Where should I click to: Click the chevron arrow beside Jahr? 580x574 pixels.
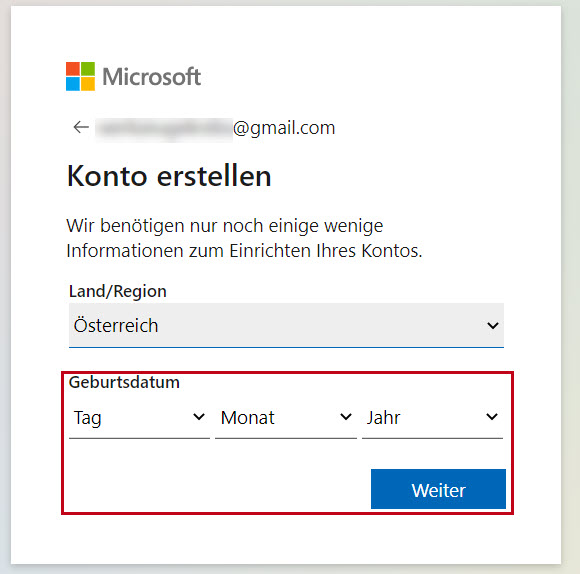(x=492, y=417)
